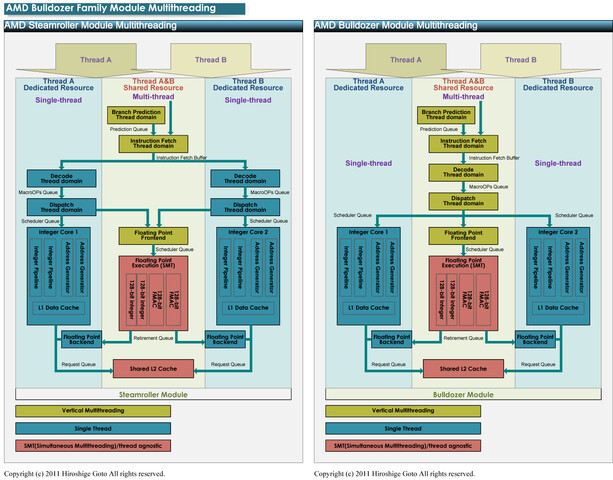Select L1 Data Cache in Steamroller Integer Core 1

tap(58, 308)
